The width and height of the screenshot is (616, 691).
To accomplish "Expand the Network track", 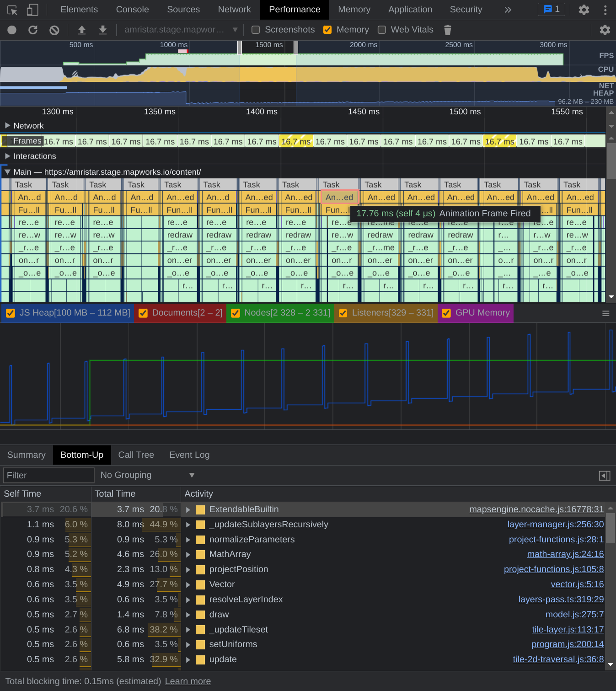I will pyautogui.click(x=7, y=125).
